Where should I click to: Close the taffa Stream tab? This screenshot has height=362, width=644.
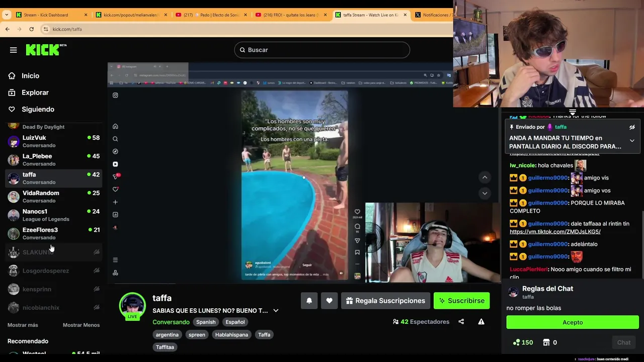(x=406, y=15)
